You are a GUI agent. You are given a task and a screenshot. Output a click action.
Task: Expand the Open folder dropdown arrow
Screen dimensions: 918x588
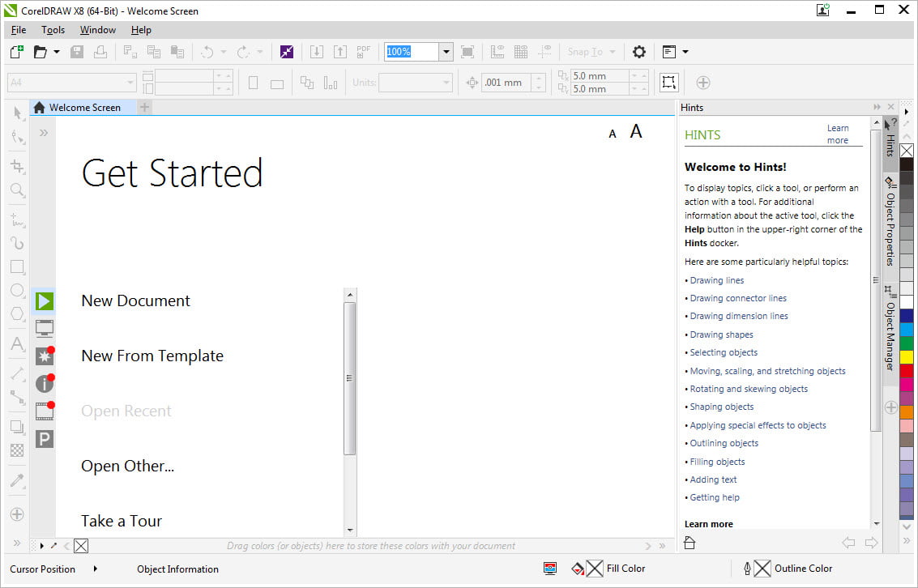tap(57, 52)
